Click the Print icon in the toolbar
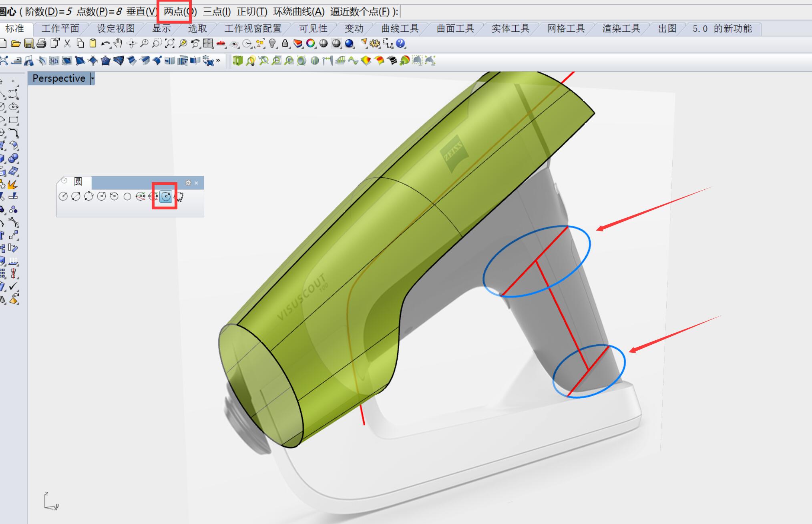Screen dimensions: 812x524 (42, 44)
